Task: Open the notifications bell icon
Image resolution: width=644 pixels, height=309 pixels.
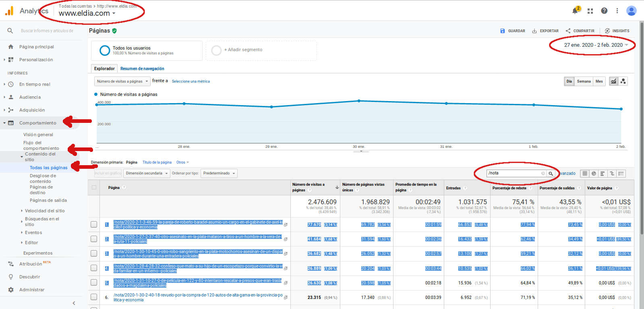Action: 575,11
